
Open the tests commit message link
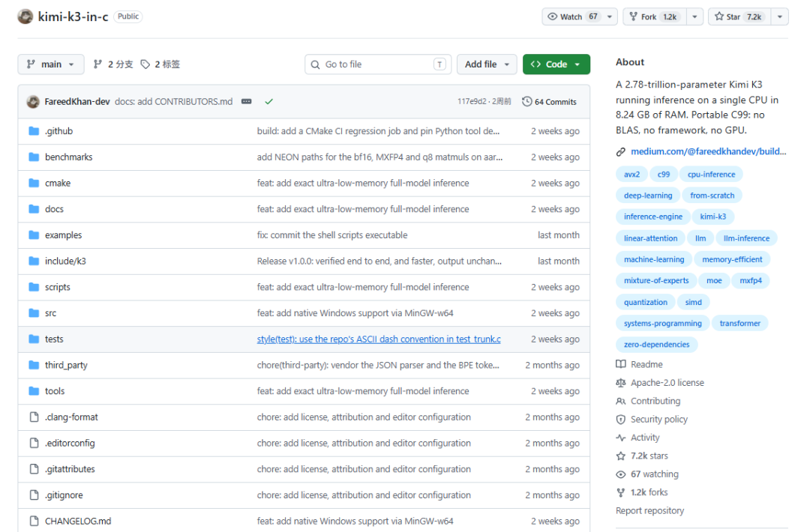click(379, 339)
